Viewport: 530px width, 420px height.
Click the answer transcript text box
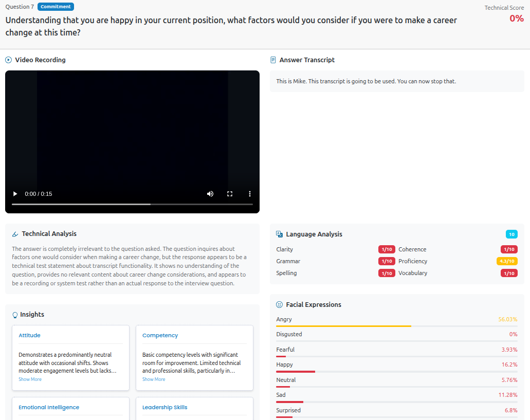396,81
